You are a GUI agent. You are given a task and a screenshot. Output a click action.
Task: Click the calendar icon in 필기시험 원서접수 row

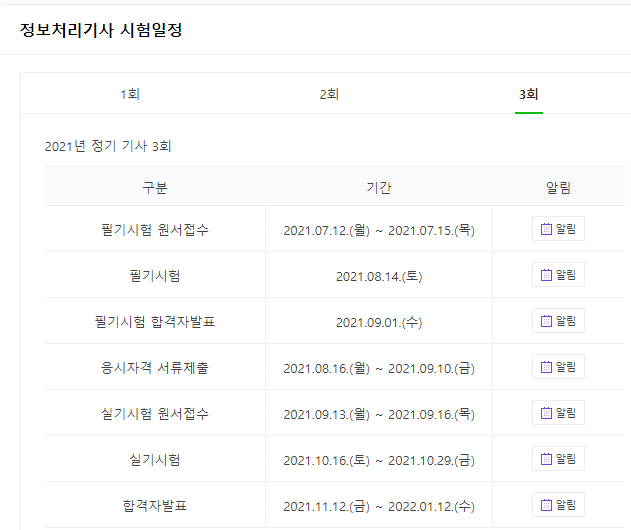(x=546, y=229)
